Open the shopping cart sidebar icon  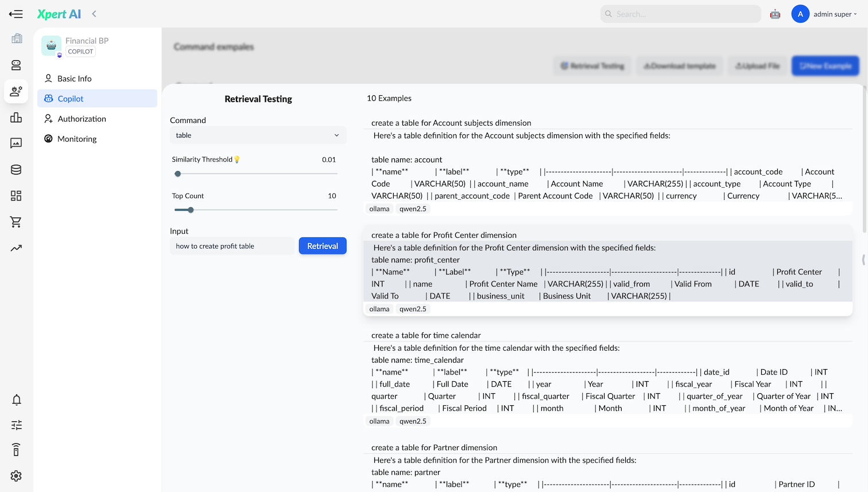point(16,222)
